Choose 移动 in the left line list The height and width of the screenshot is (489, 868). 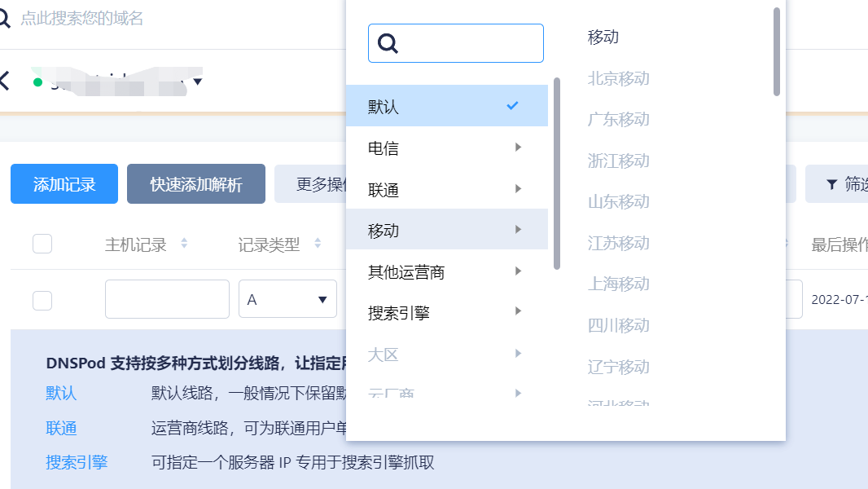pyautogui.click(x=447, y=229)
